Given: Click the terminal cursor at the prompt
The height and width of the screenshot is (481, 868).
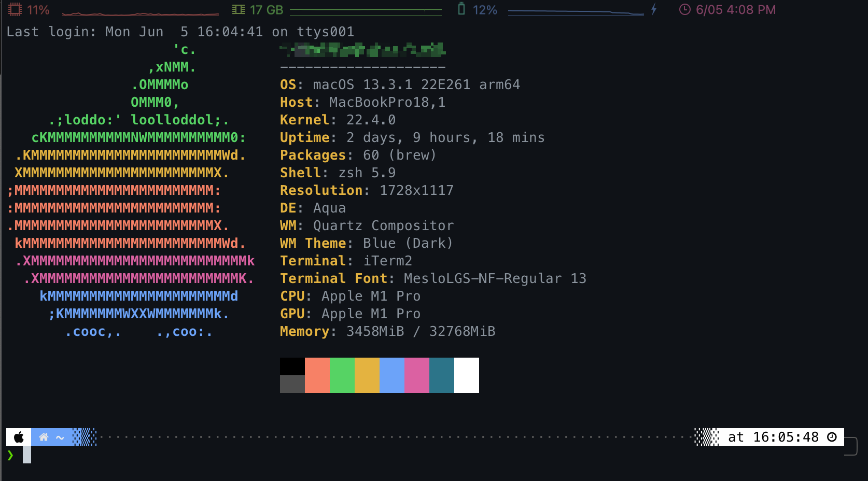Looking at the screenshot, I should point(27,455).
